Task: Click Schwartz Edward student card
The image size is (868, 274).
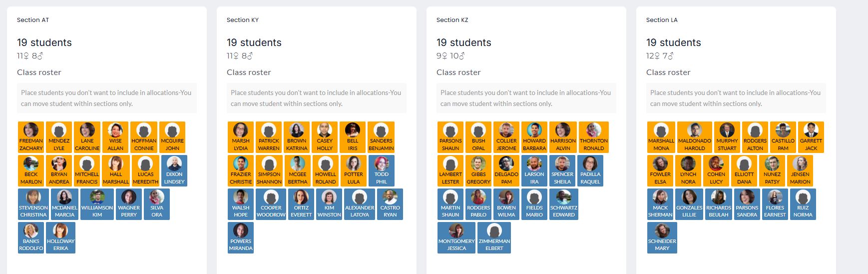Action: (x=564, y=204)
